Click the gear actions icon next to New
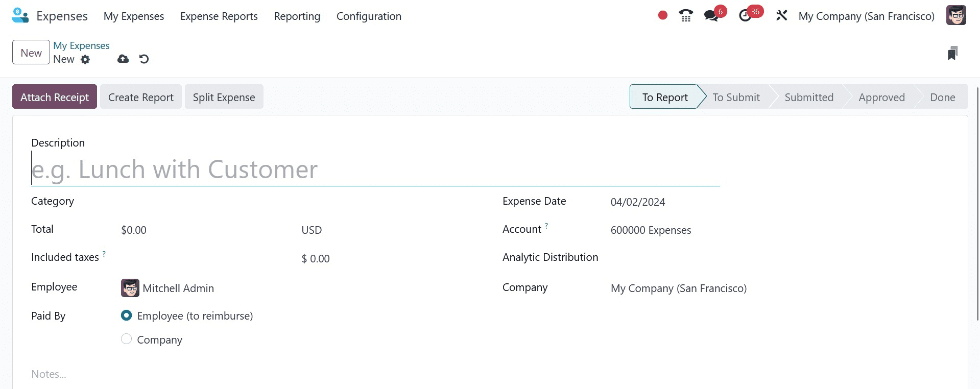This screenshot has width=980, height=389. point(85,59)
